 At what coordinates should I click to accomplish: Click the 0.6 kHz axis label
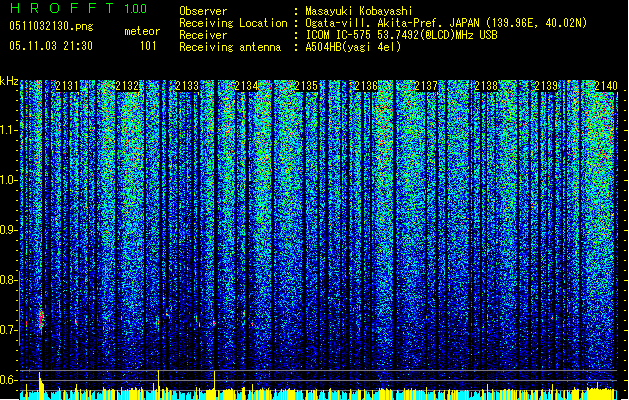pos(8,380)
